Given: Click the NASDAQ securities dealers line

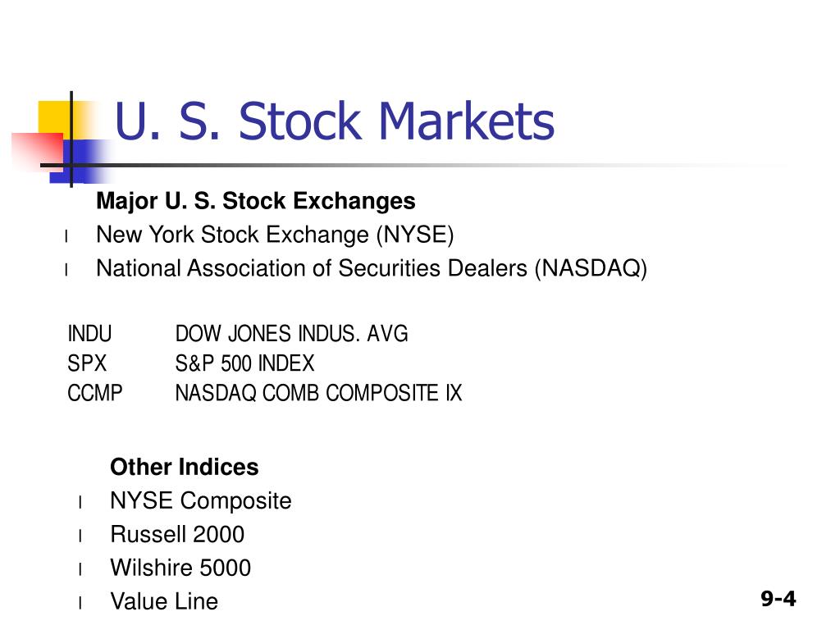Looking at the screenshot, I should point(372,268).
